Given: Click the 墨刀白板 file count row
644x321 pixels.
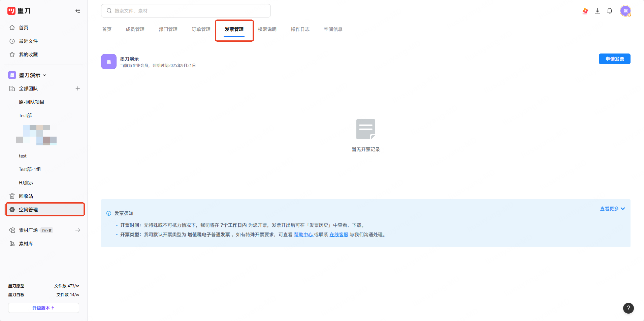Looking at the screenshot, I should (44, 295).
